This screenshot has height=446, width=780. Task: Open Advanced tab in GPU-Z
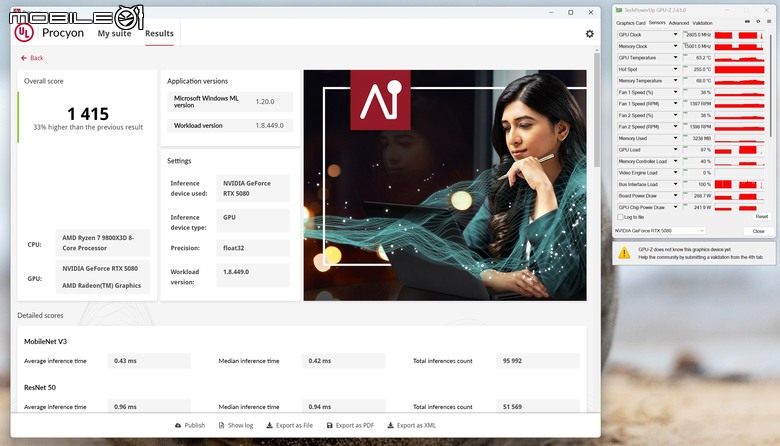click(x=679, y=23)
